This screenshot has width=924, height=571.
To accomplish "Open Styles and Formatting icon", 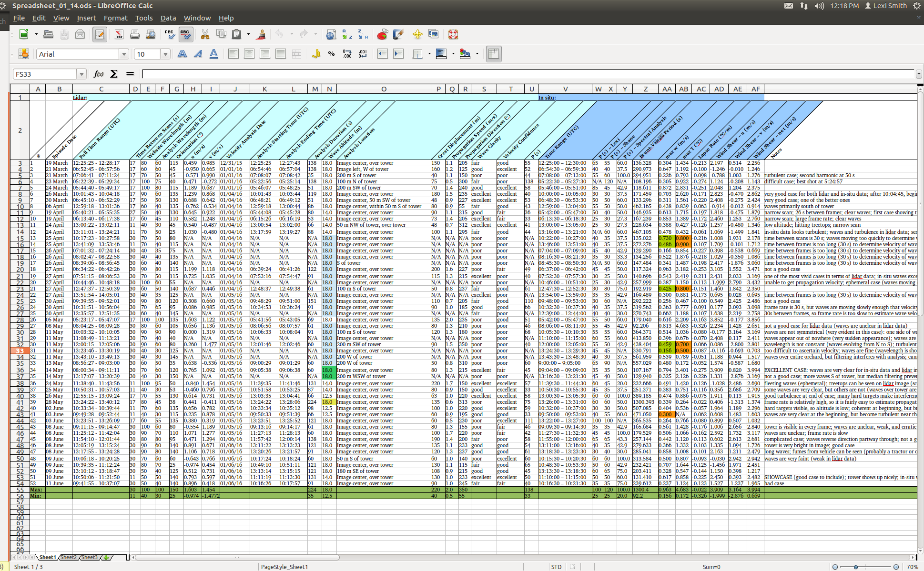I will (x=24, y=54).
